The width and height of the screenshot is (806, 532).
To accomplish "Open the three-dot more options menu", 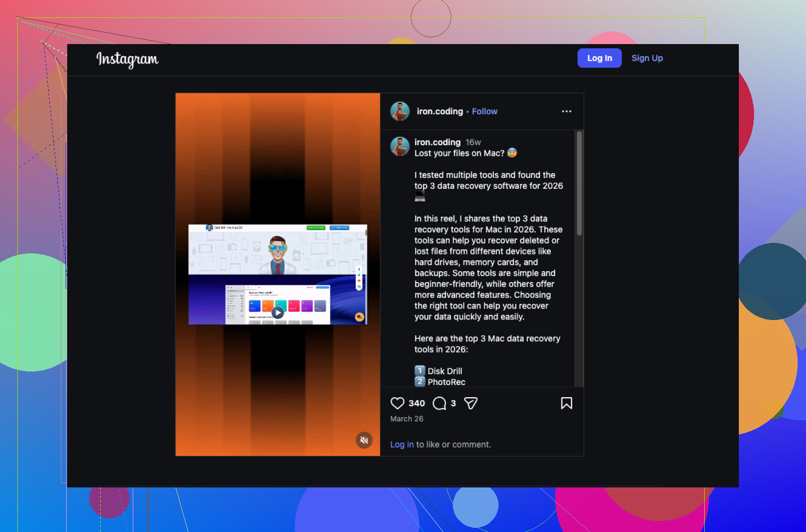I will 567,111.
